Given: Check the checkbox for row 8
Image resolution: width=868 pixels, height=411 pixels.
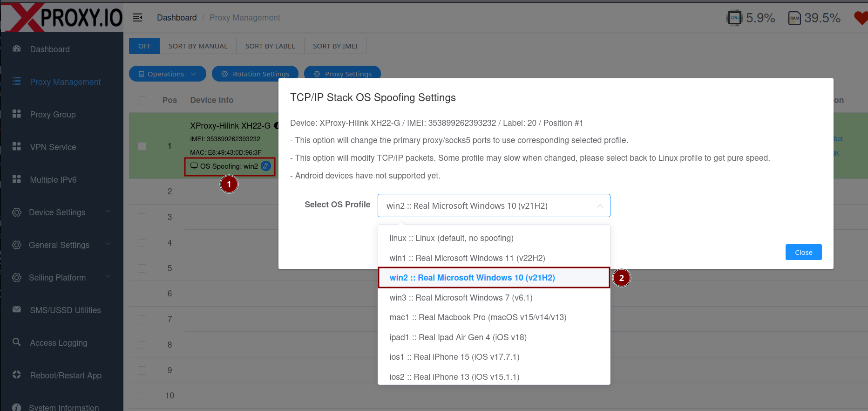Looking at the screenshot, I should pyautogui.click(x=142, y=345).
